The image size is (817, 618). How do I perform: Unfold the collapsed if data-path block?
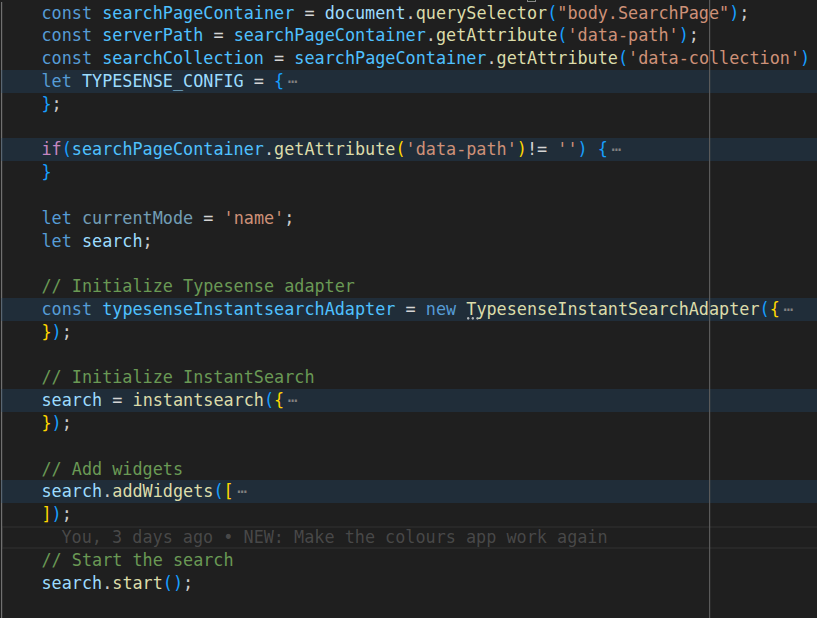pyautogui.click(x=616, y=150)
